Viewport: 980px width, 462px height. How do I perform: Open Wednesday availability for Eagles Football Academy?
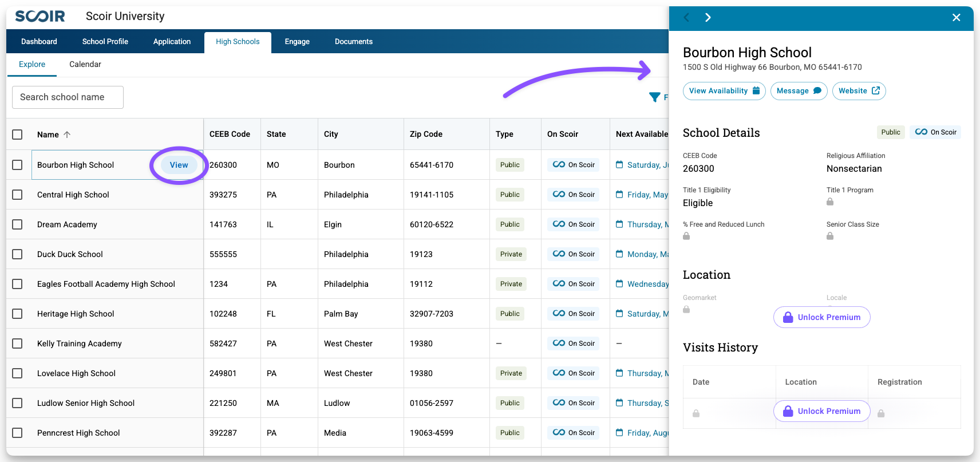pos(647,284)
